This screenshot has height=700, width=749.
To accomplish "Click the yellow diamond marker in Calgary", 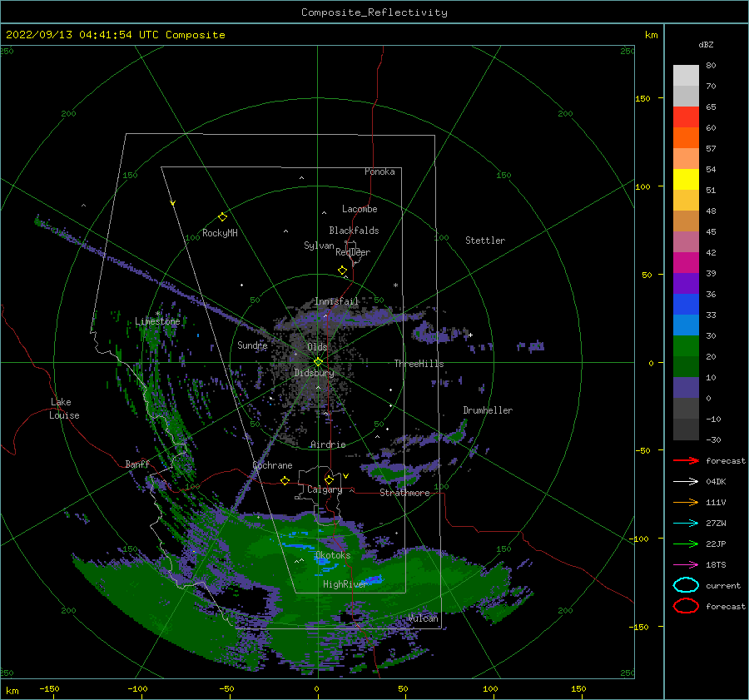I will pos(329,479).
